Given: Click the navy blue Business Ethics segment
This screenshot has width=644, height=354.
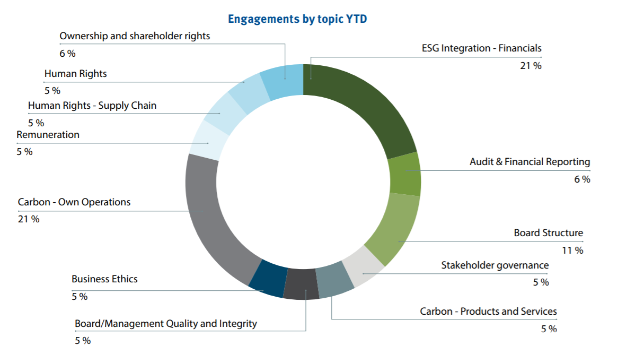Looking at the screenshot, I should (268, 279).
